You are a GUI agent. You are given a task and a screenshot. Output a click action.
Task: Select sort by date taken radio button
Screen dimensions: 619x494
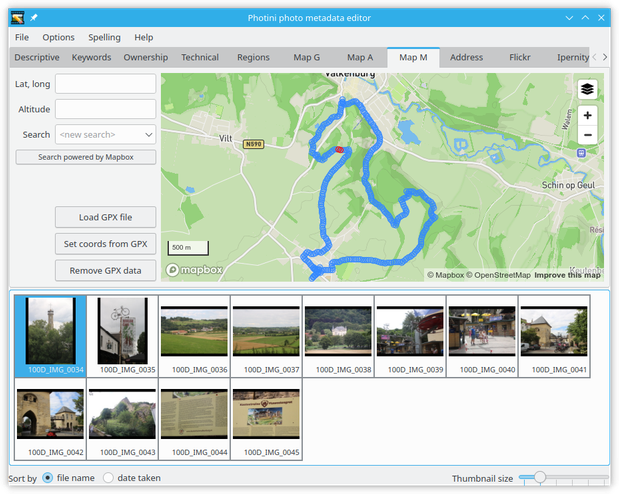point(108,478)
